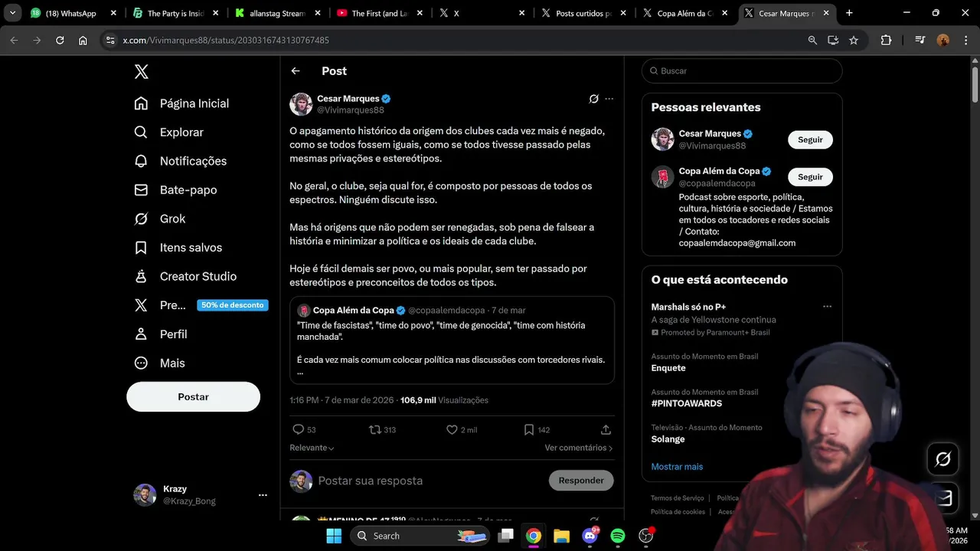The height and width of the screenshot is (551, 980).
Task: Follow Cesar Marques with Seguir button
Action: 810,140
